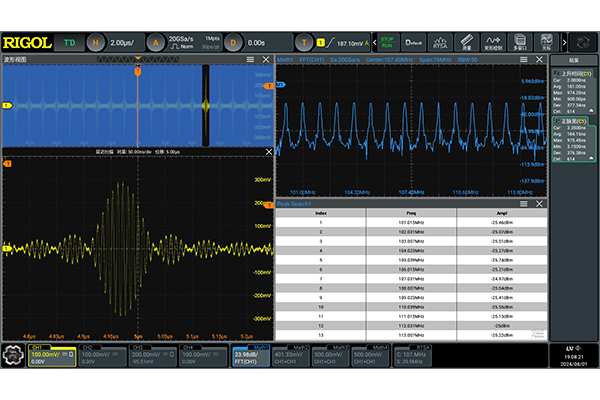
Task: Open the Default settings icon
Action: tap(414, 42)
